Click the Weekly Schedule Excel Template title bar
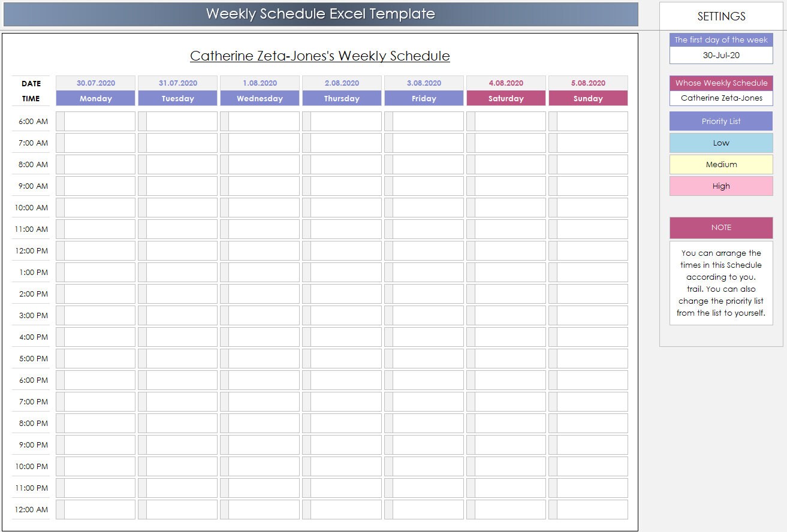787x532 pixels. pos(320,13)
